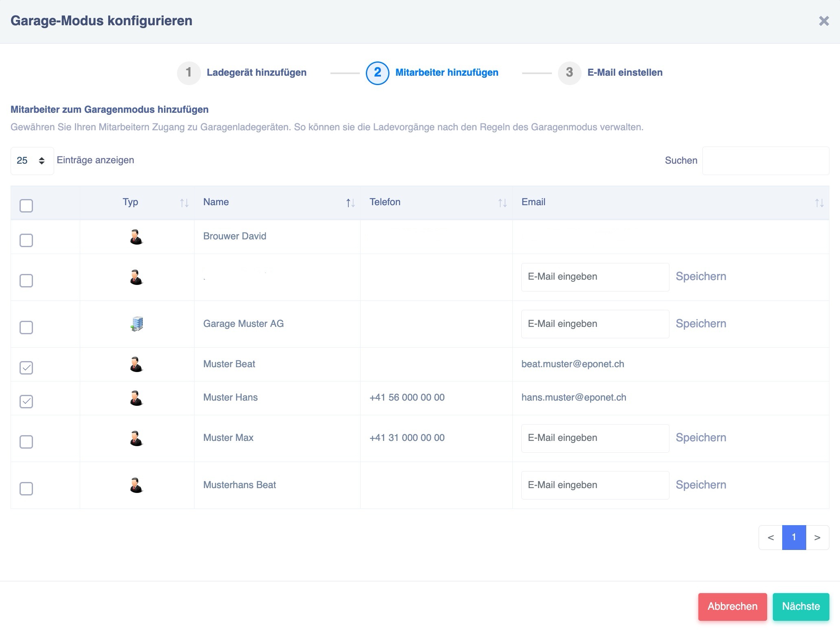Sort table by Telefon column arrows
840x631 pixels.
pyautogui.click(x=502, y=203)
